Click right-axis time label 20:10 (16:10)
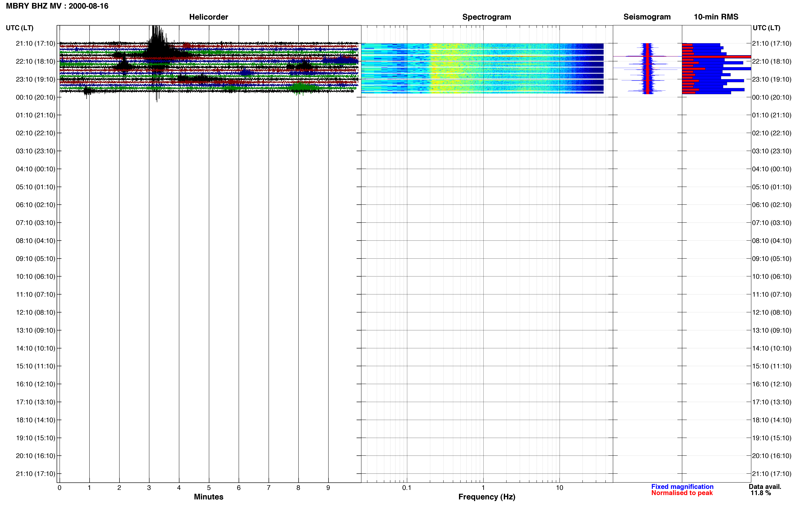 (772, 456)
